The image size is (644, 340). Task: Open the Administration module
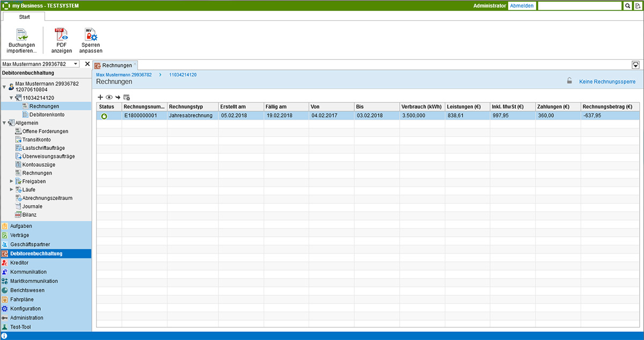pos(46,317)
